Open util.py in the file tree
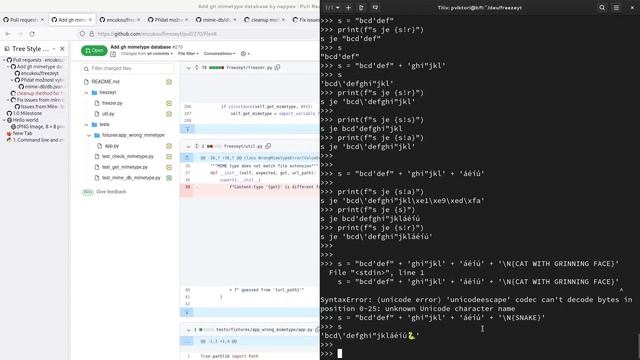The height and width of the screenshot is (360, 640). click(x=108, y=114)
